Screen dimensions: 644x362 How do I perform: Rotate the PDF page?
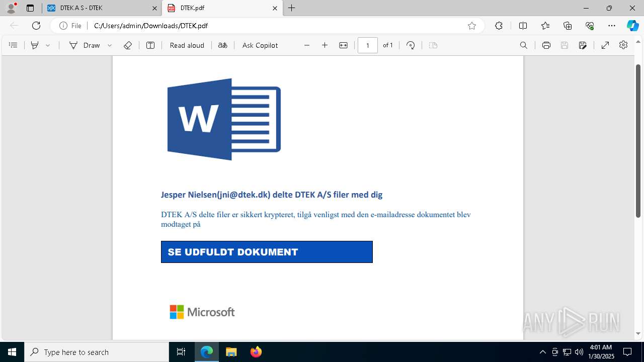coord(411,45)
